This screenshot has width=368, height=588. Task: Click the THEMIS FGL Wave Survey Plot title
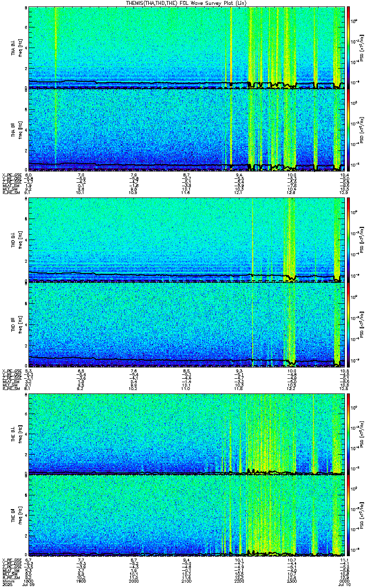[187, 3]
